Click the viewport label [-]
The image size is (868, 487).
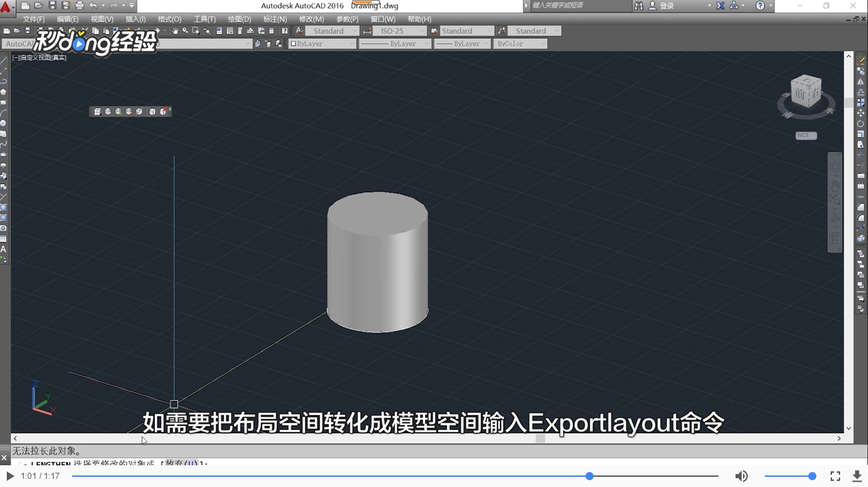[16, 58]
